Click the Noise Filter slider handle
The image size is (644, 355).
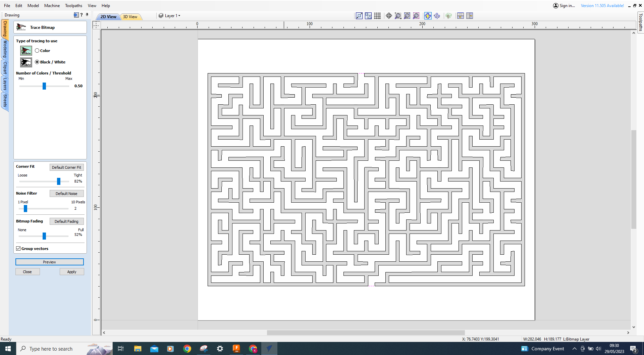point(25,209)
